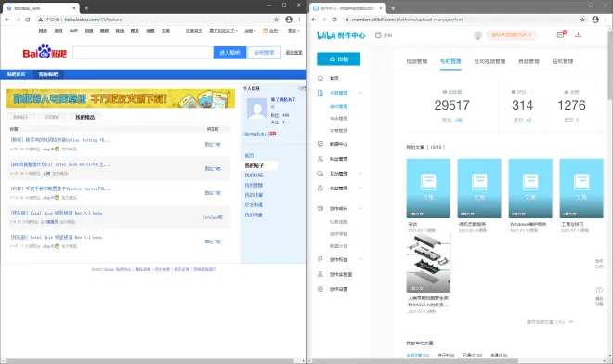613x364 pixels.
Task: Click the bilibili user avatar in the header
Action: tap(477, 35)
